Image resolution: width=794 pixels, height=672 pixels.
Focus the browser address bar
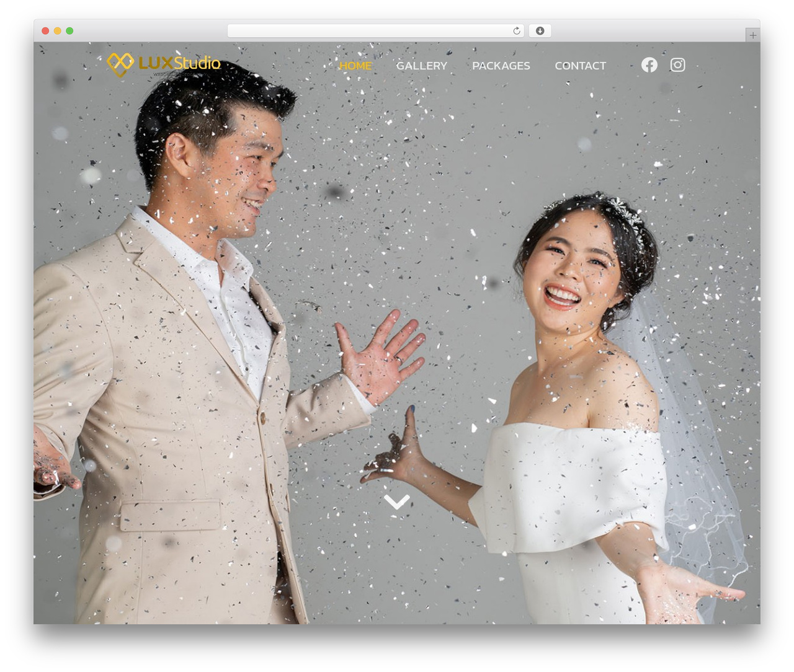[375, 31]
